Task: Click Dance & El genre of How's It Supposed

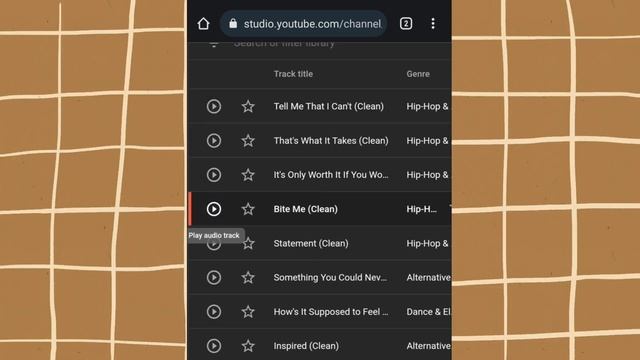Action: click(429, 312)
